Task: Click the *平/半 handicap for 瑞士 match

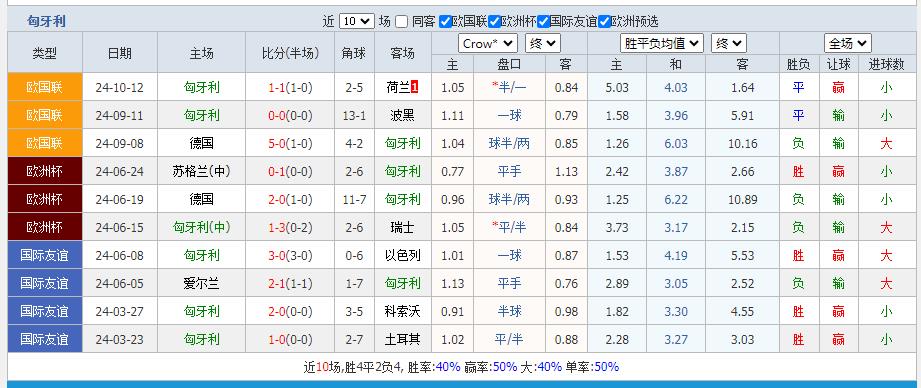Action: coord(509,227)
